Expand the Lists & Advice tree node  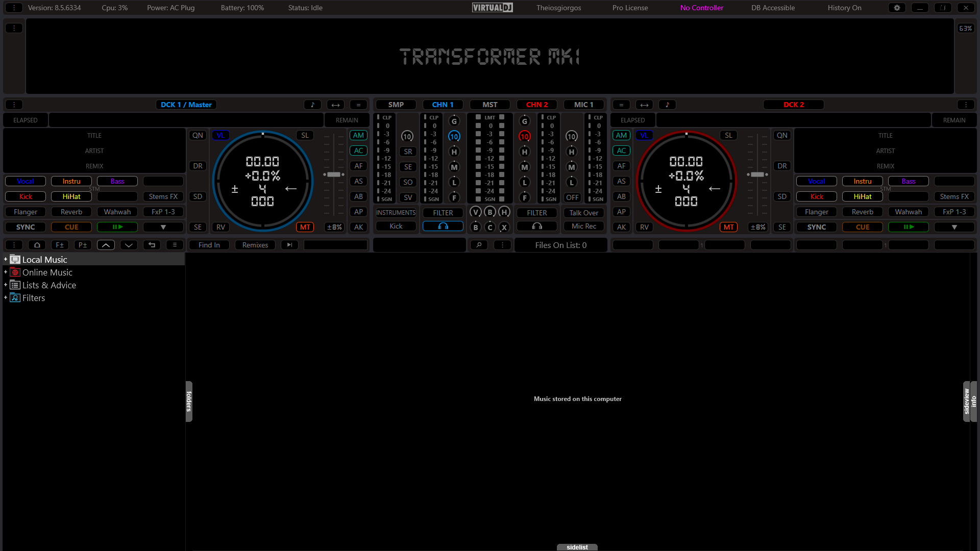pyautogui.click(x=6, y=285)
